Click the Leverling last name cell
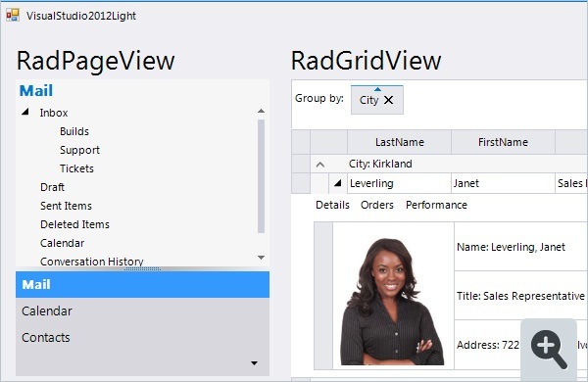Screen dimensions: 588x382 [400, 183]
